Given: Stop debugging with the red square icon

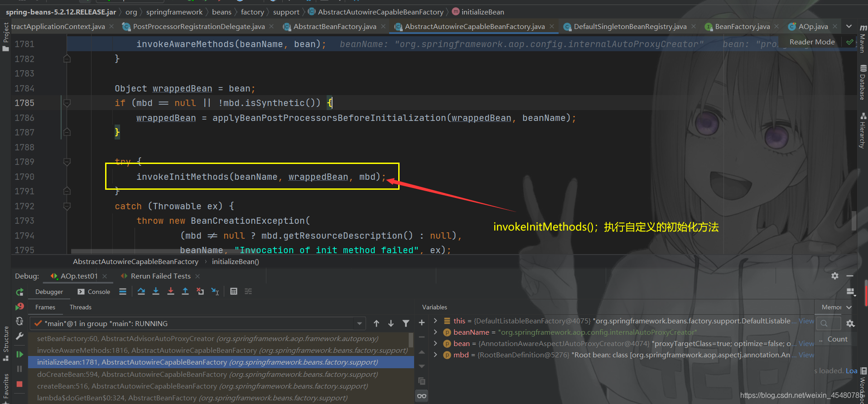Looking at the screenshot, I should coord(19,384).
